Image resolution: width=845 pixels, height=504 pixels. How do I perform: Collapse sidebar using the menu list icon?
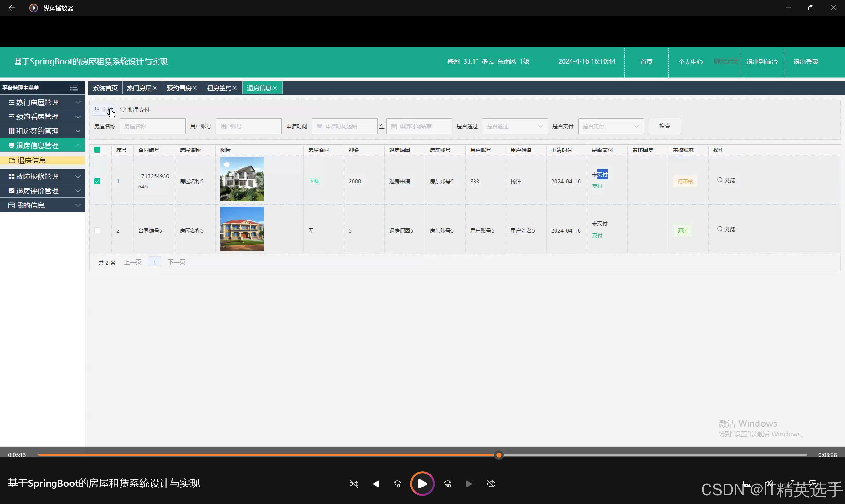(74, 88)
